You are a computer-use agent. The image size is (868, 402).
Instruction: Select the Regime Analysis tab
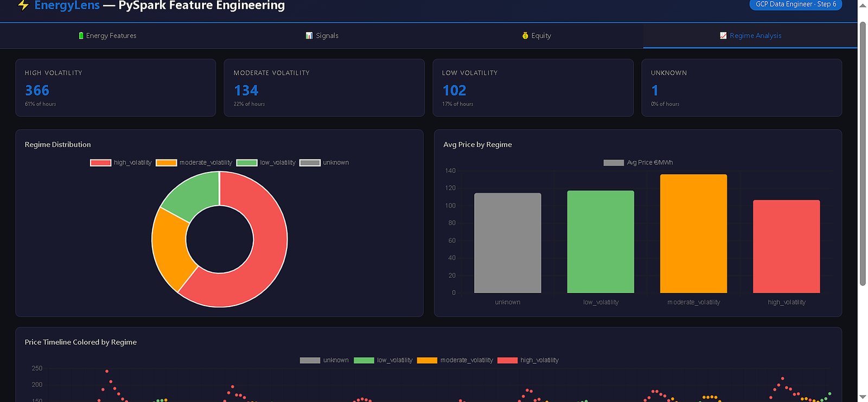click(x=750, y=36)
